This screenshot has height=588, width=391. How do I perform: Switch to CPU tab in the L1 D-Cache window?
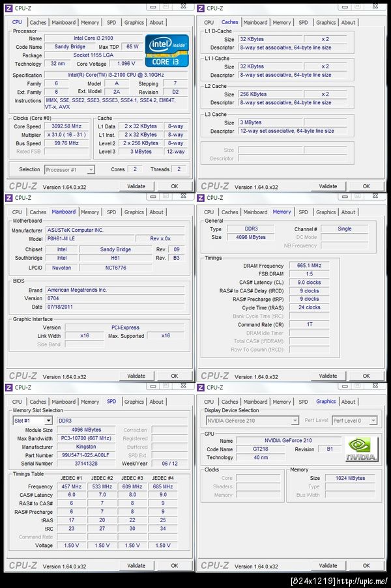pos(209,23)
